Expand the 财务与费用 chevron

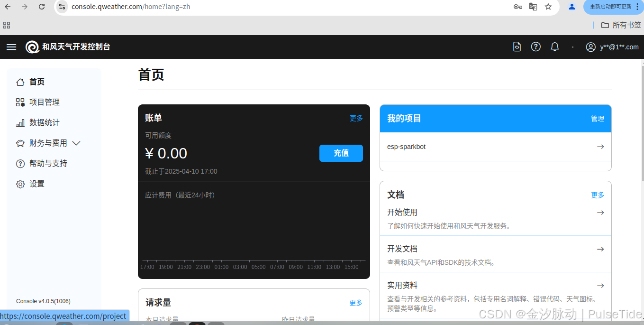[76, 143]
